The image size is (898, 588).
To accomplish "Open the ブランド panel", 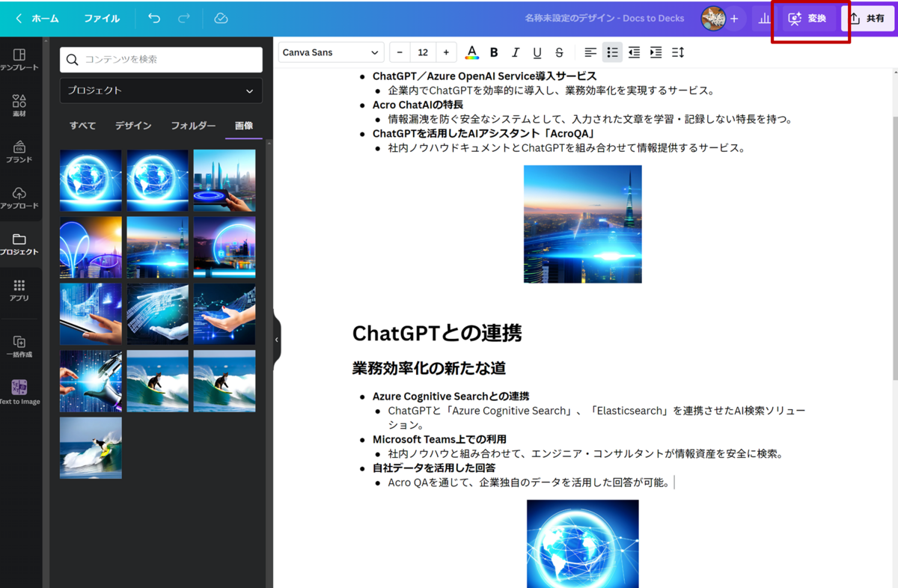I will (x=19, y=152).
